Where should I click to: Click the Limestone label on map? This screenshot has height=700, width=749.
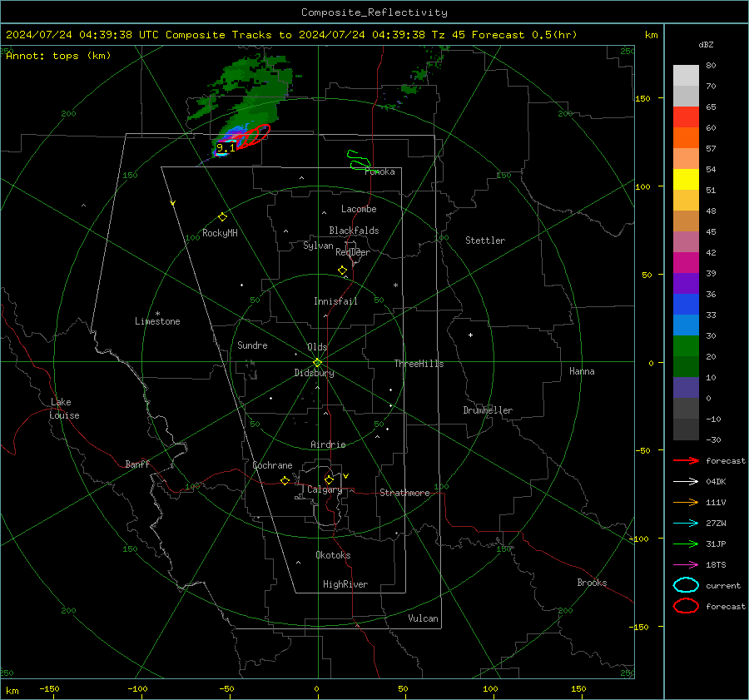(x=157, y=321)
